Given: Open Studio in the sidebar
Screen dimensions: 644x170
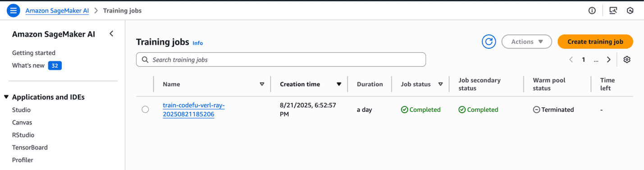Looking at the screenshot, I should coord(21,110).
